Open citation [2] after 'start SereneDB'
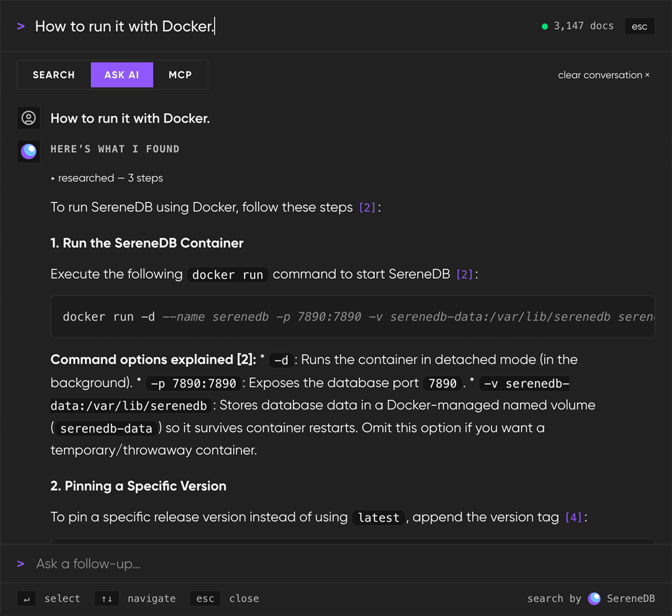 coord(464,274)
